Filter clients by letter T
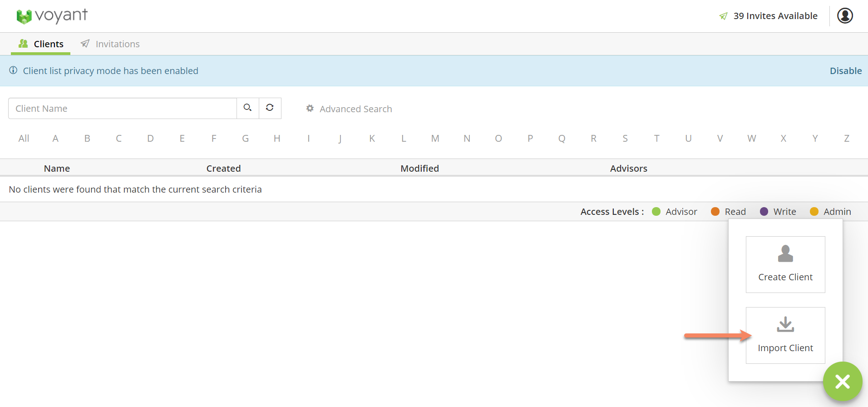 tap(657, 139)
